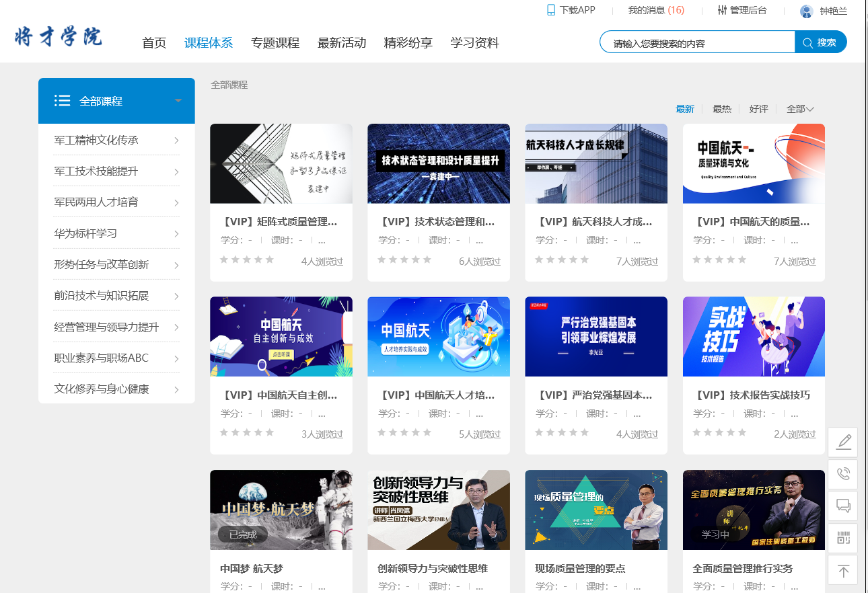The width and height of the screenshot is (868, 593).
Task: Click the list icon beside 全部课程
Action: (x=63, y=101)
